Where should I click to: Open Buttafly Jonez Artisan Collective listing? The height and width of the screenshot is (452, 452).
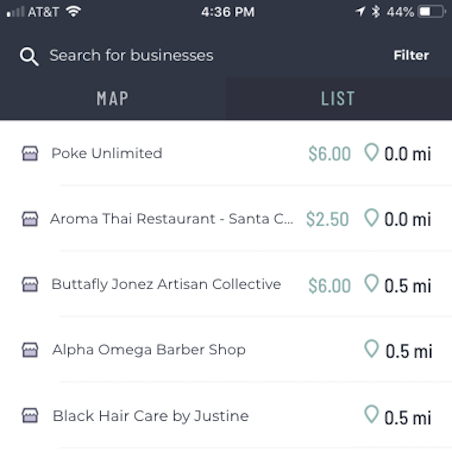(x=226, y=284)
